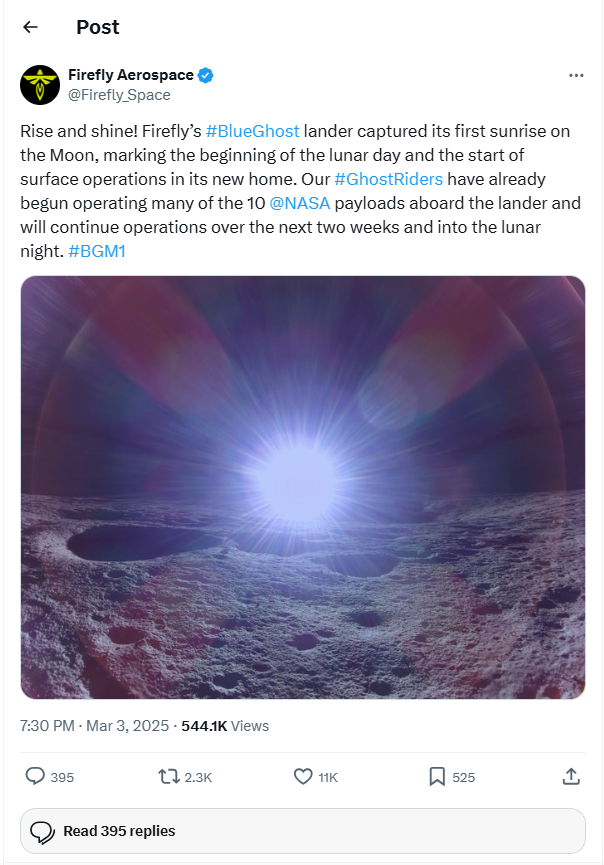This screenshot has width=604, height=865.
Task: Go back using the left arrow icon
Action: (x=30, y=26)
